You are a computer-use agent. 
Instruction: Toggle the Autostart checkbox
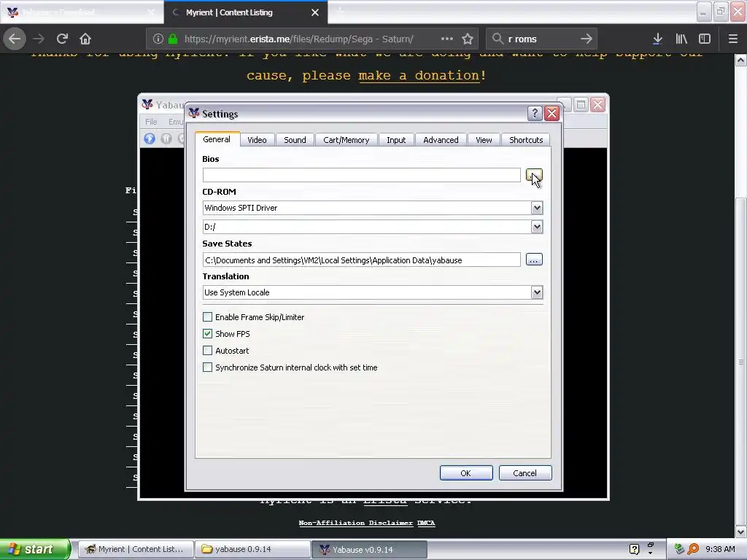(207, 351)
